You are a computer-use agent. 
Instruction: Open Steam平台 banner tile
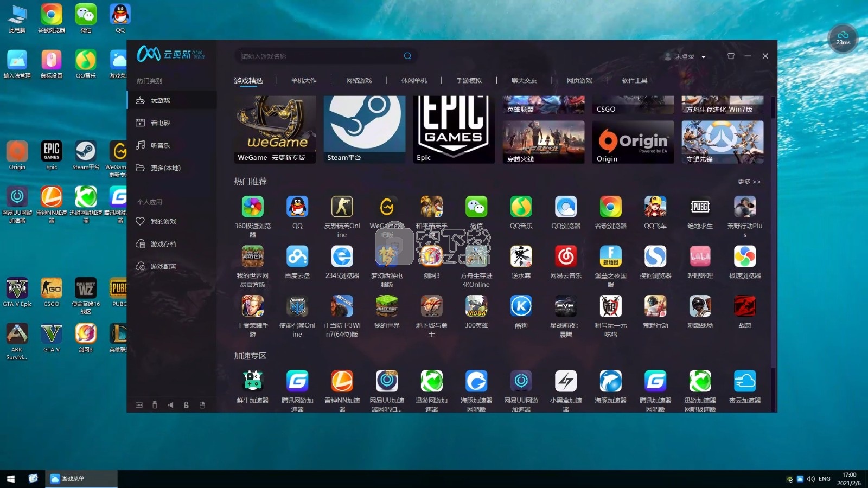pos(365,130)
